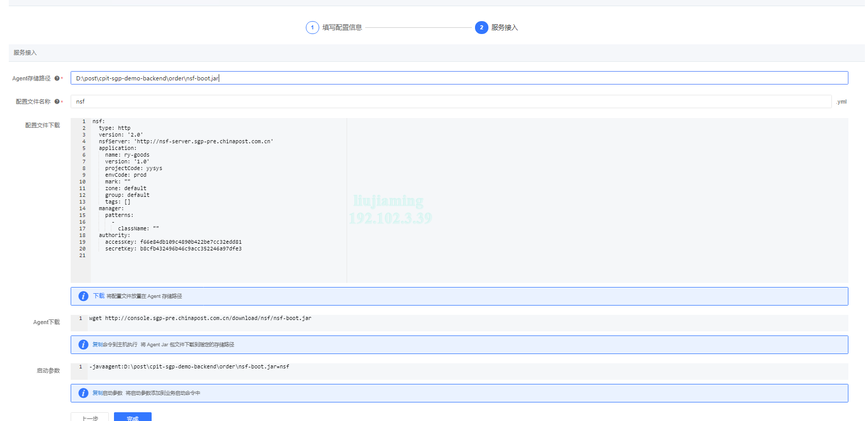Click the wget command in Agent下载 box
The width and height of the screenshot is (868, 421).
200,318
